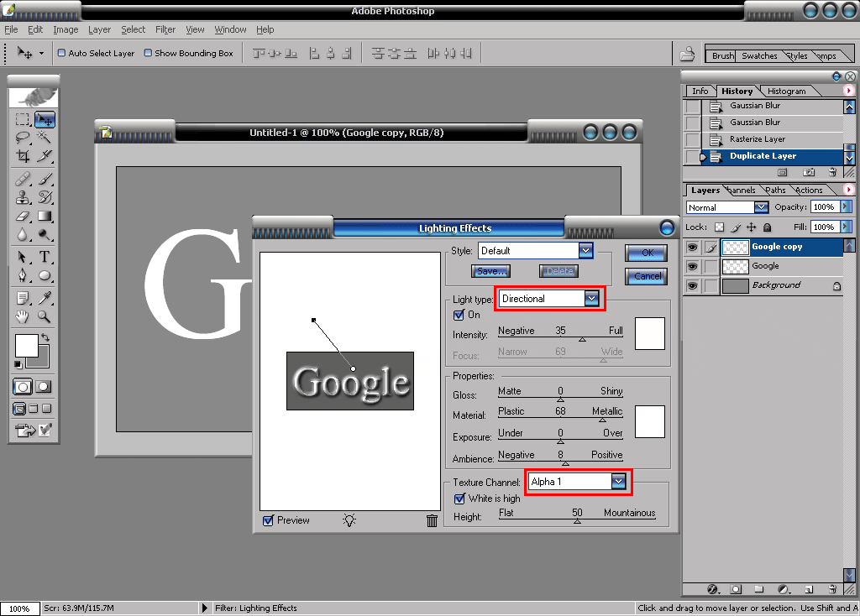The image size is (860, 616).
Task: Open the Style dropdown
Action: click(x=585, y=251)
